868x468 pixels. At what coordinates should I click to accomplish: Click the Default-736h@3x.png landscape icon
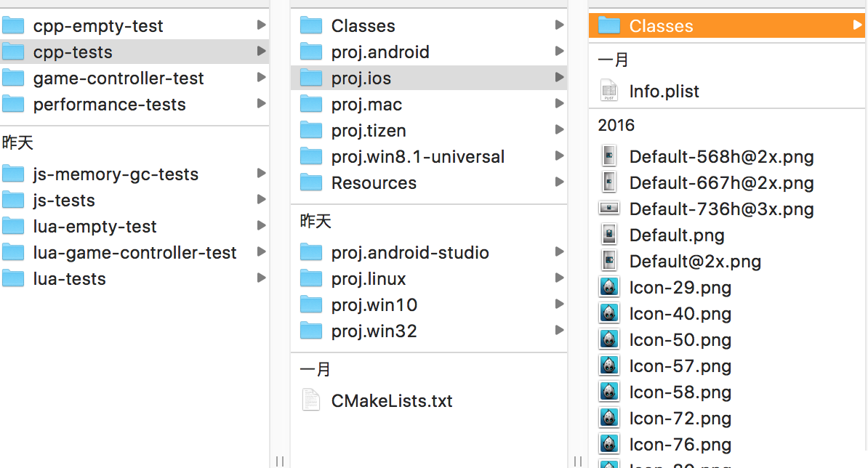(x=608, y=209)
